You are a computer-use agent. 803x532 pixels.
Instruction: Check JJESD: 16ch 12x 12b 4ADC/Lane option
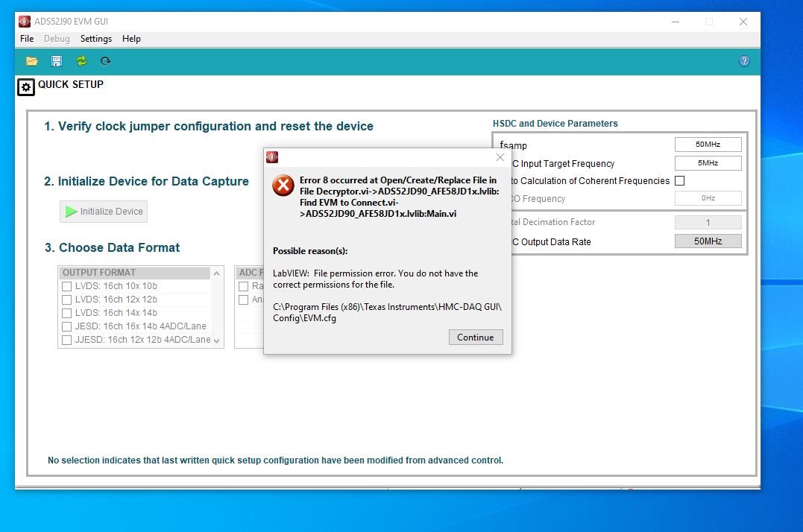(x=66, y=340)
